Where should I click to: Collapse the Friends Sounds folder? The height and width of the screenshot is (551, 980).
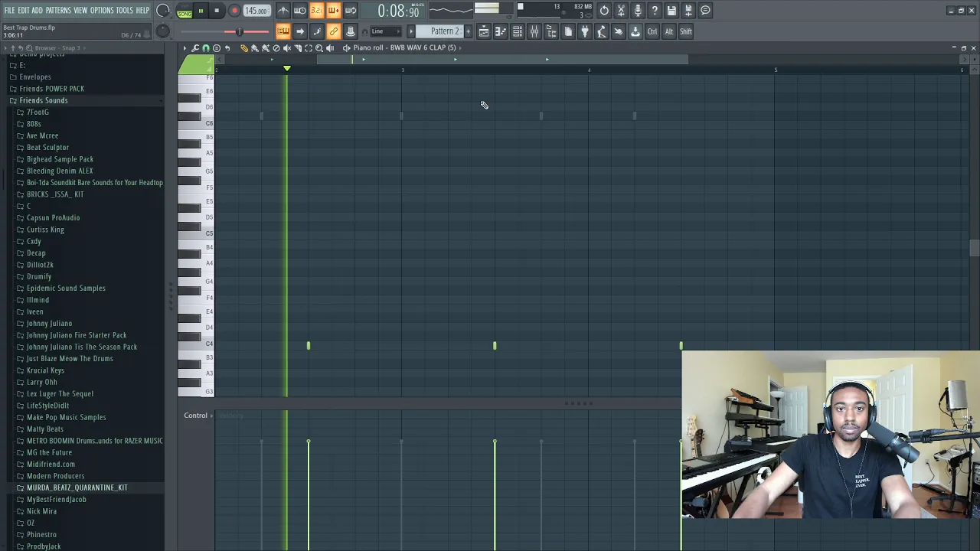tap(44, 100)
